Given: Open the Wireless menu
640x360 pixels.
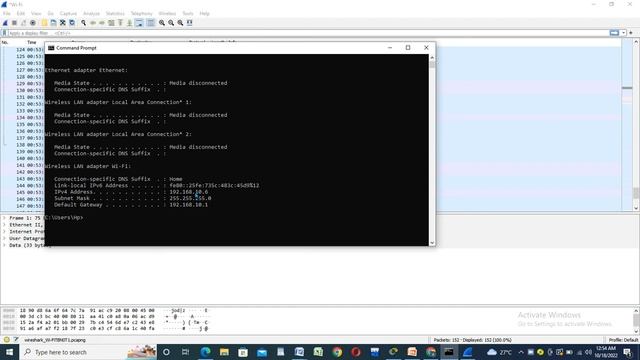Looking at the screenshot, I should tap(167, 13).
